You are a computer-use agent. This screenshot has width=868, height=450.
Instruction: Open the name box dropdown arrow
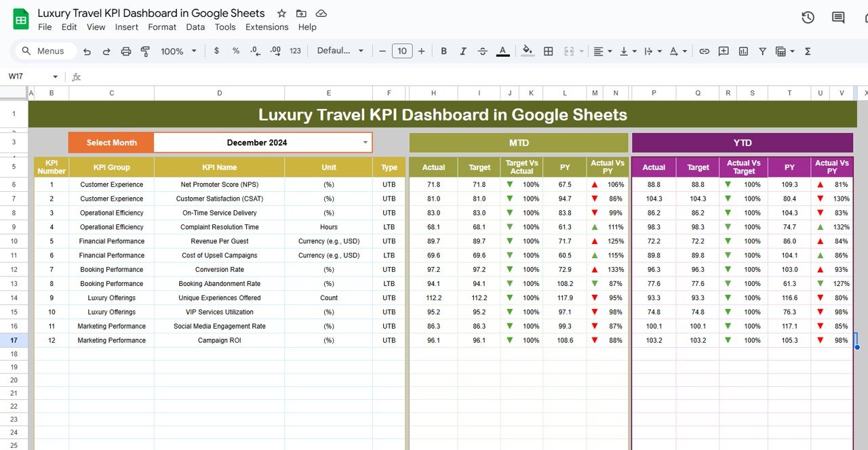(55, 77)
